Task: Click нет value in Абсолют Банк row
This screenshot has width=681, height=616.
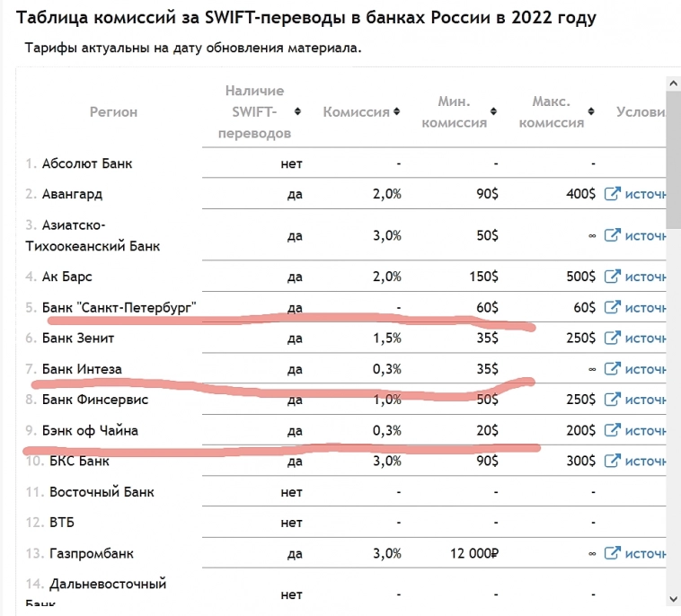Action: tap(291, 164)
